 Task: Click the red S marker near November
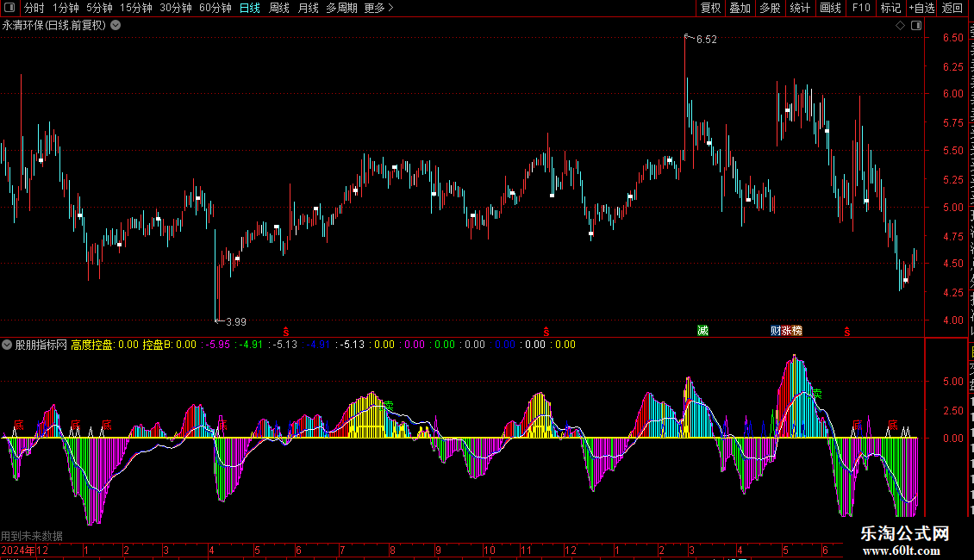[x=546, y=333]
